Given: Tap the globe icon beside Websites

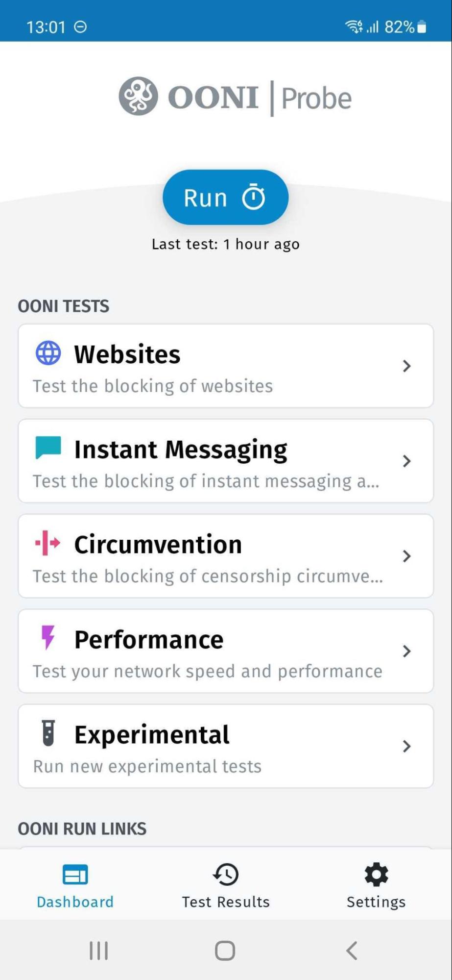Looking at the screenshot, I should (x=48, y=353).
